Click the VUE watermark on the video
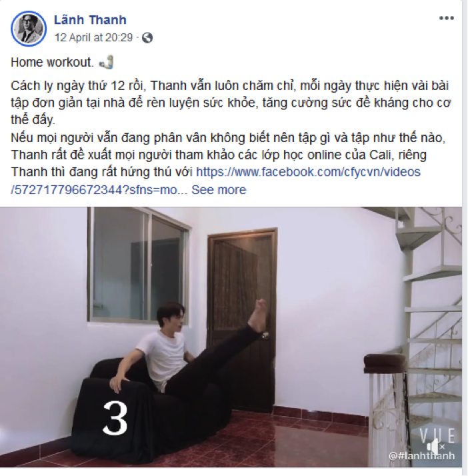Viewport: 468px width, 476px height. point(437,435)
